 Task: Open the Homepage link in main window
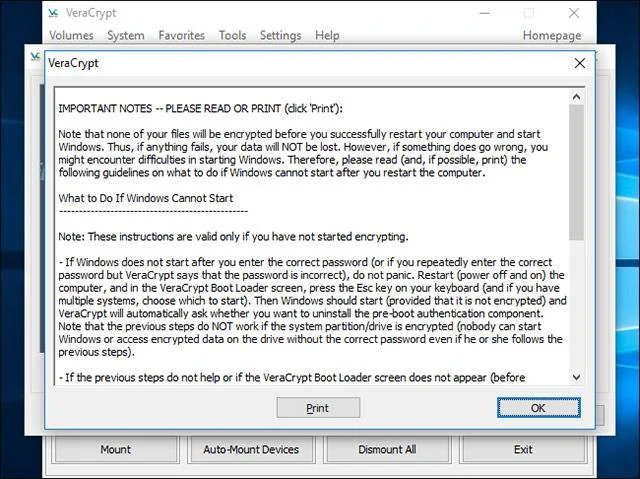(552, 35)
